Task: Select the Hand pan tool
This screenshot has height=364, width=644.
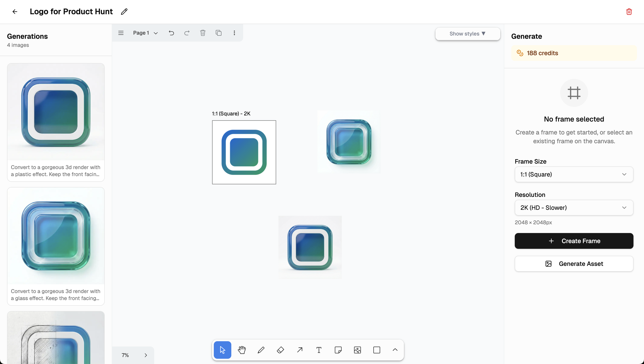Action: point(241,350)
